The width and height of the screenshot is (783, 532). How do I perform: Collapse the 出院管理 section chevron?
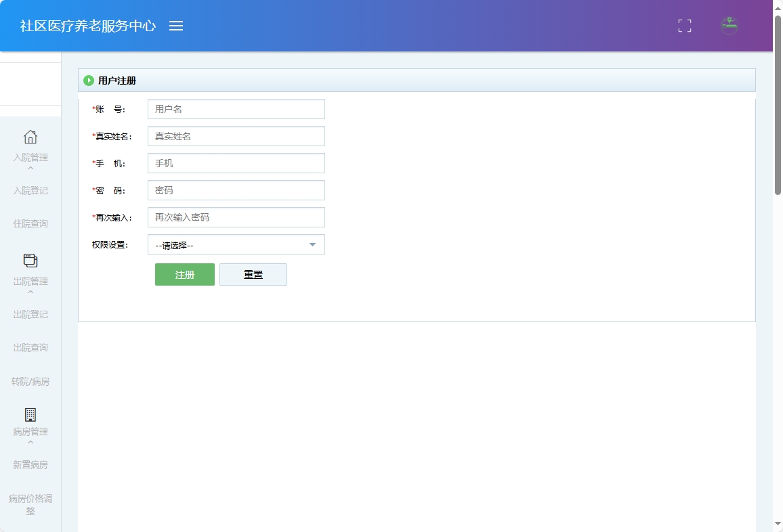pyautogui.click(x=30, y=291)
